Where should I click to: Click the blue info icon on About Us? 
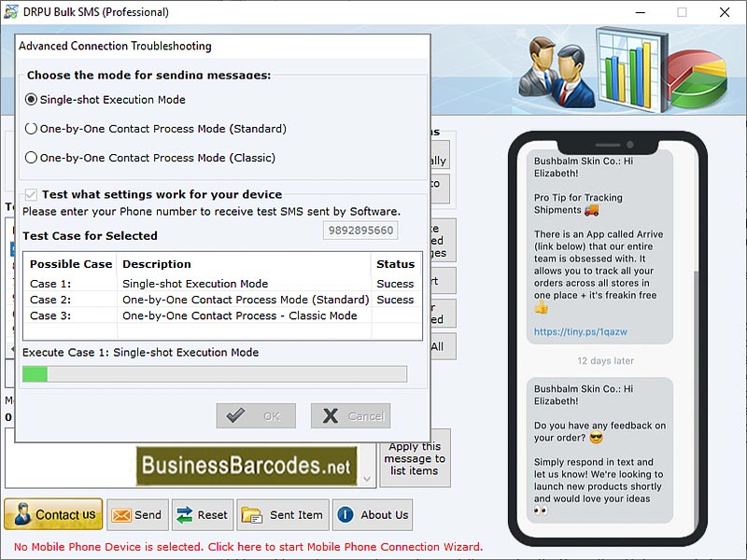[x=345, y=515]
